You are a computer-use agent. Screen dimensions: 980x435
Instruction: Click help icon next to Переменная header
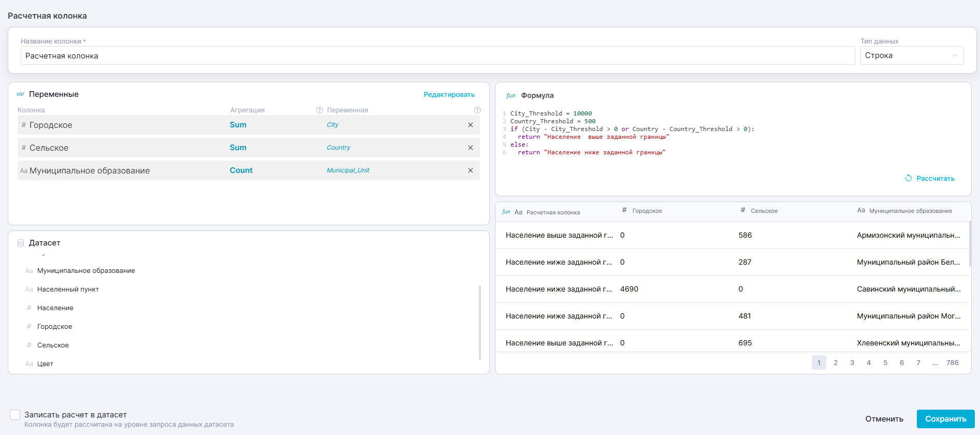coord(477,110)
